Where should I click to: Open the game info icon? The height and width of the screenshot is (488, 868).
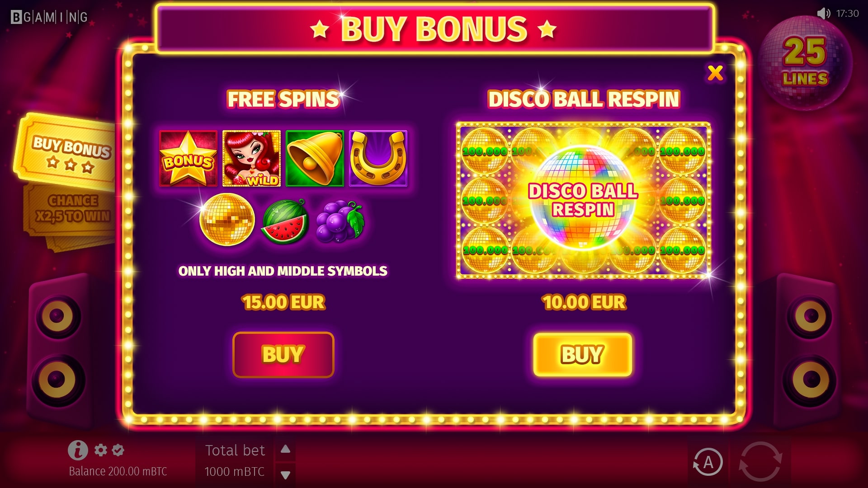point(78,450)
